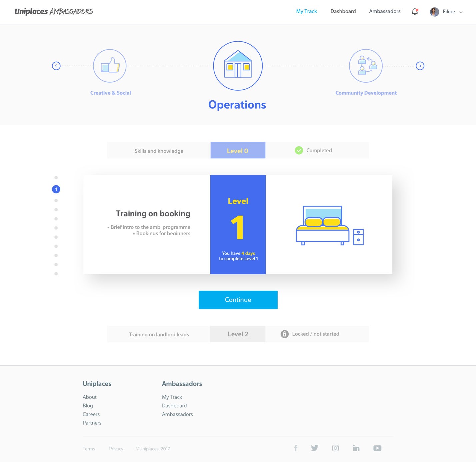Expand the Filipe user account dropdown
The width and height of the screenshot is (476, 462).
click(447, 12)
